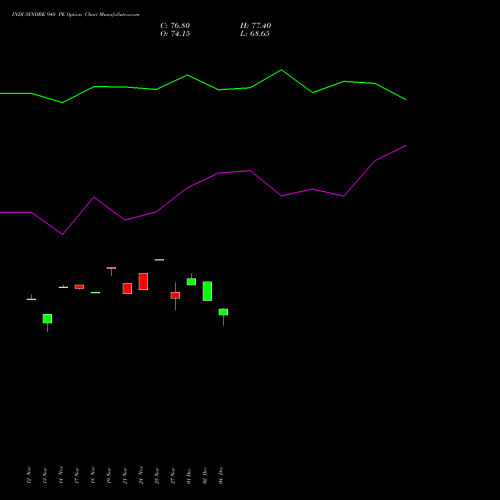Click the '14 Nov' date label
Screen dimensions: 500x500
pos(61,475)
